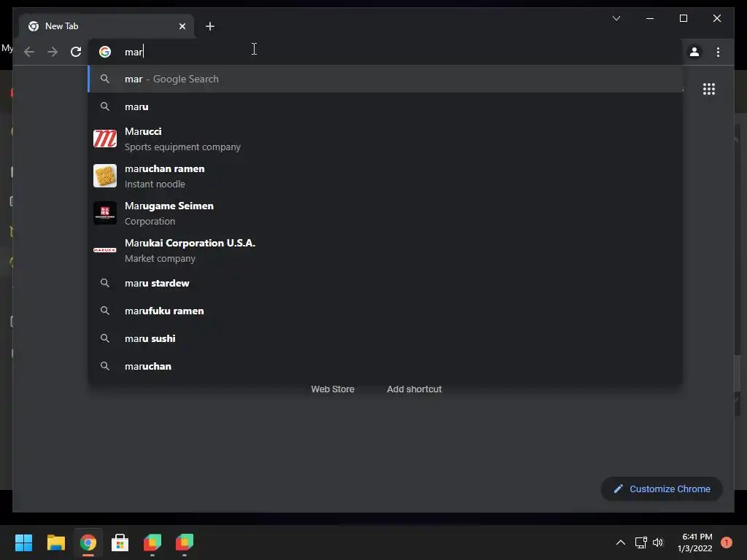Click the Chrome forward arrow
The width and height of the screenshot is (747, 560).
point(53,52)
